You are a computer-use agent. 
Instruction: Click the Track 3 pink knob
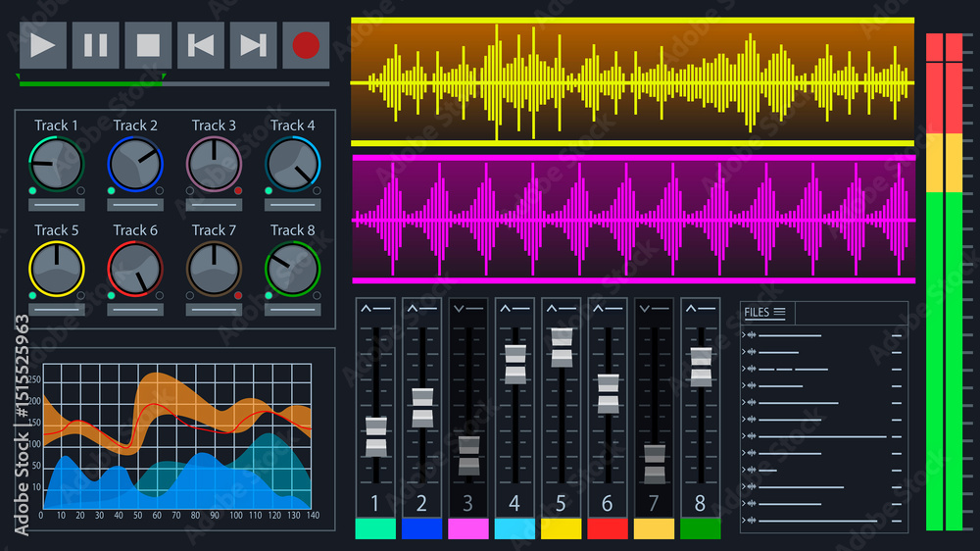[x=214, y=164]
